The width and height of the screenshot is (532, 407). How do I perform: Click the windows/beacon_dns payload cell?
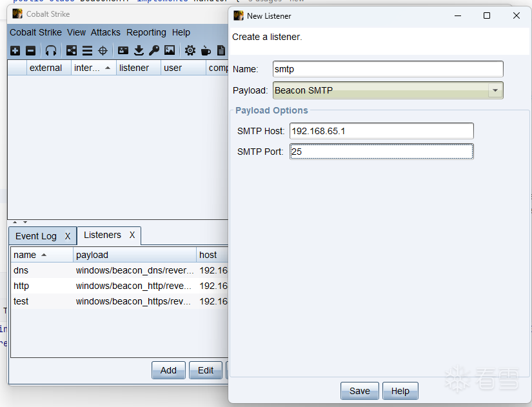(x=135, y=270)
